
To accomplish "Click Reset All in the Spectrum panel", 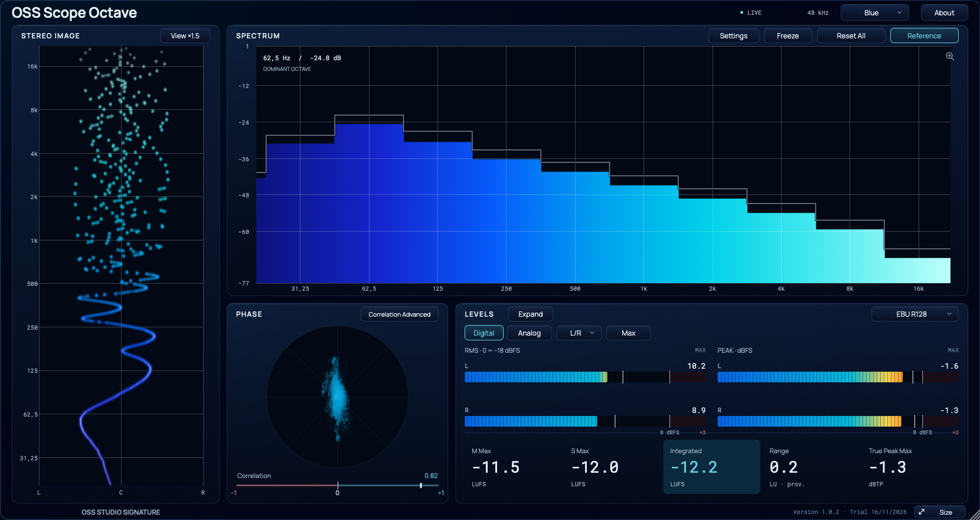I will point(851,36).
